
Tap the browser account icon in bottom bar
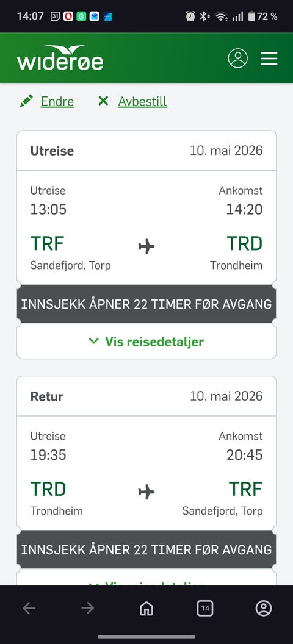pyautogui.click(x=264, y=608)
